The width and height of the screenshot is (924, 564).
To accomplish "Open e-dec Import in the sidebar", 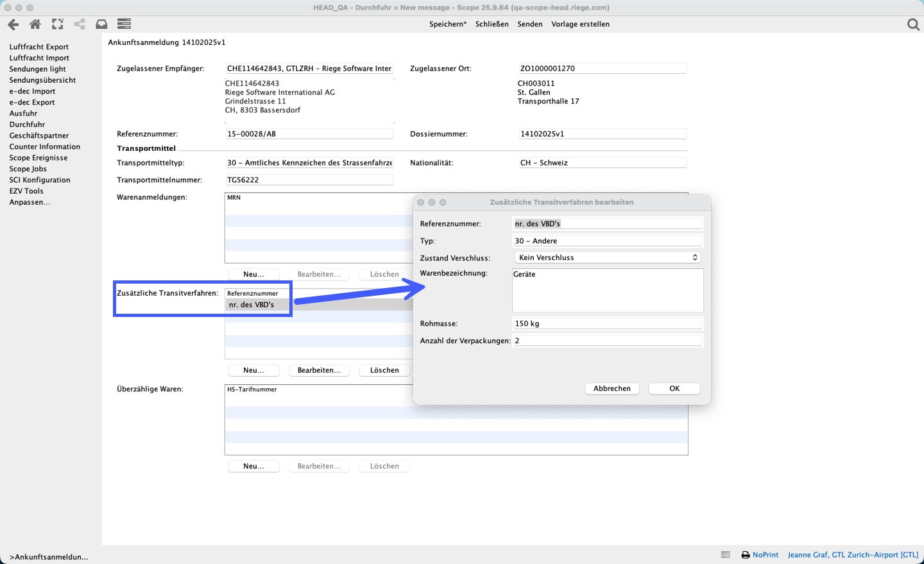I will coord(32,91).
